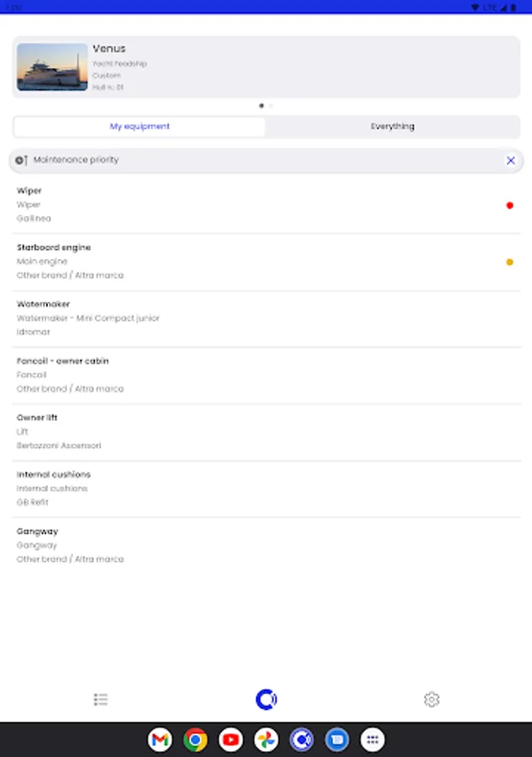Select the Owner lift equipment row
This screenshot has height=757, width=532.
(x=252, y=431)
